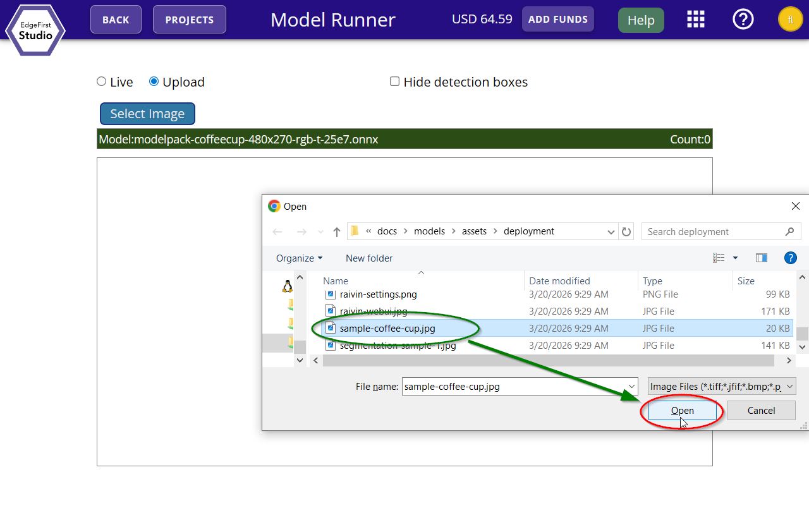Click the refresh icon beside path bar
Image resolution: width=809 pixels, height=532 pixels.
coord(626,232)
